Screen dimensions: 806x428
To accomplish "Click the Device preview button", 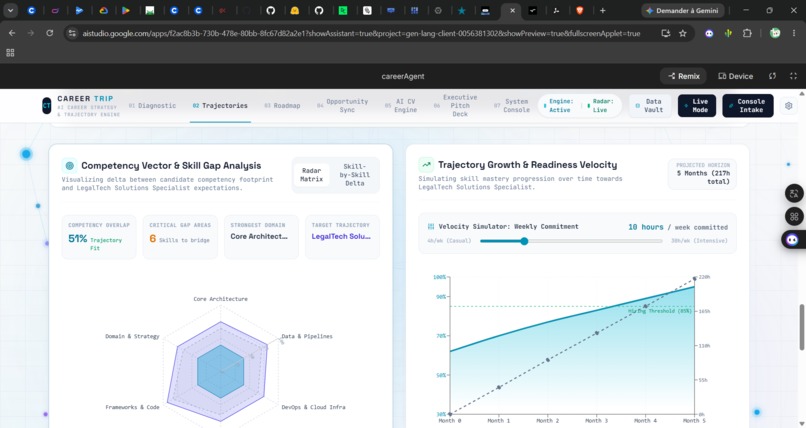I will click(736, 76).
